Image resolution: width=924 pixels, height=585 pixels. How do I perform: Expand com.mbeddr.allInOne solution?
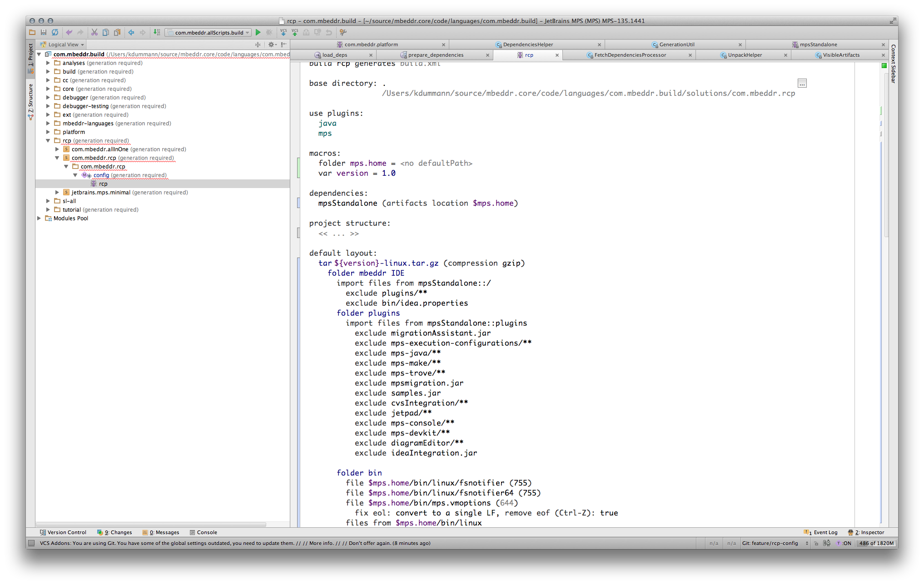(57, 149)
